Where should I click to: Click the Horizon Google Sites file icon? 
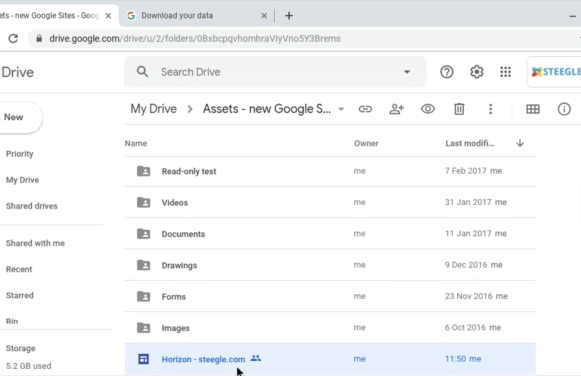pos(143,359)
